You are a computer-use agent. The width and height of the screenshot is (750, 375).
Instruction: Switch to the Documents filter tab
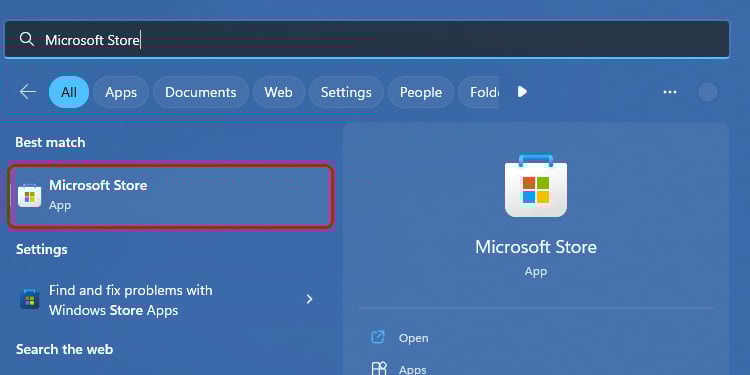pyautogui.click(x=201, y=92)
